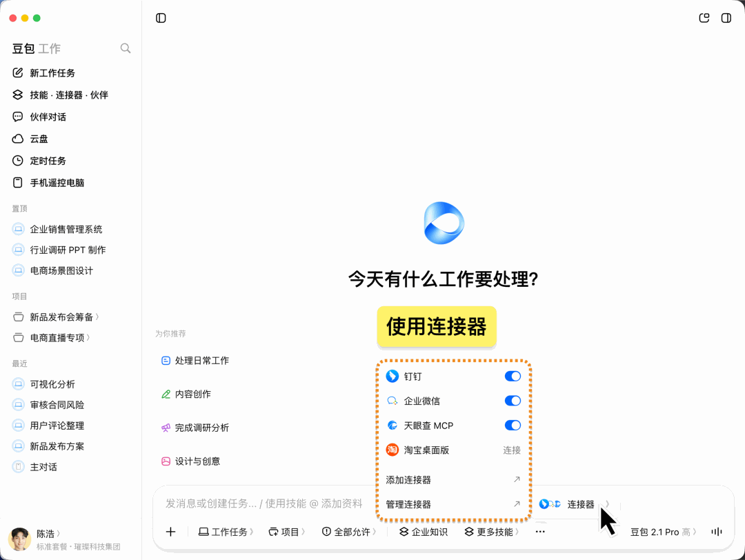The image size is (745, 560).
Task: Open the search icon beside 豆包 工作
Action: [x=126, y=48]
